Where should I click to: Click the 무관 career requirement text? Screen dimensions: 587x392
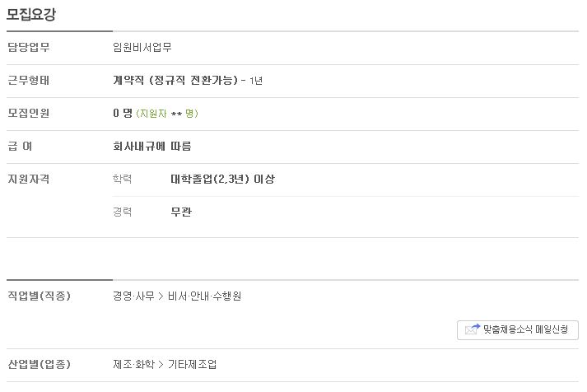pos(181,212)
